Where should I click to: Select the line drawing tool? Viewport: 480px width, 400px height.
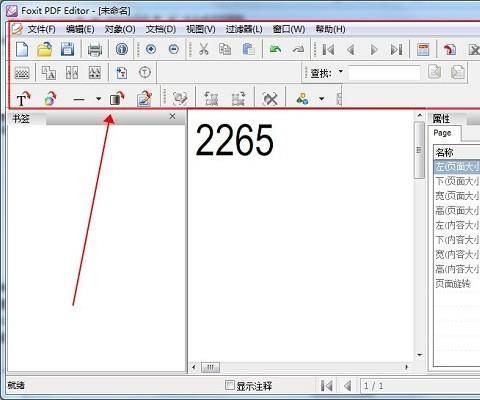point(79,99)
